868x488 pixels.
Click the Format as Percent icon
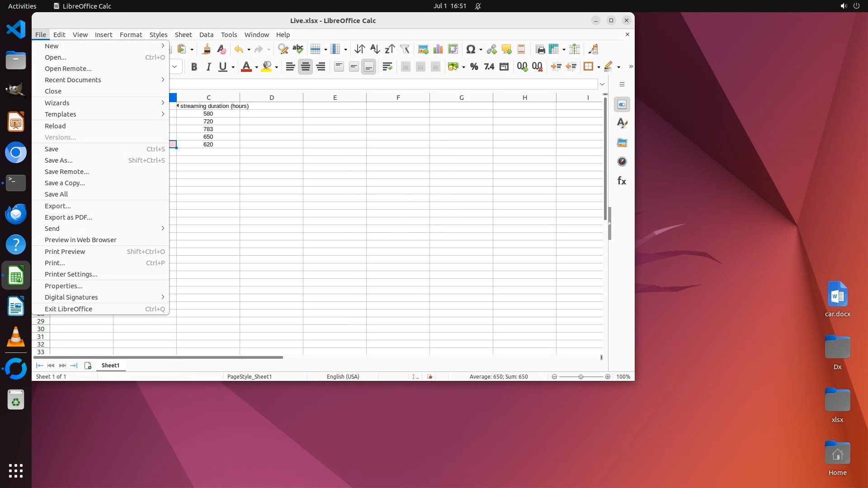coord(474,67)
